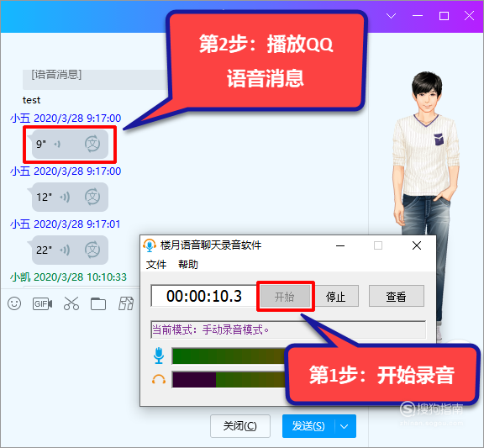Click the speaker icon on the 22" message
484x448 pixels.
pos(65,250)
